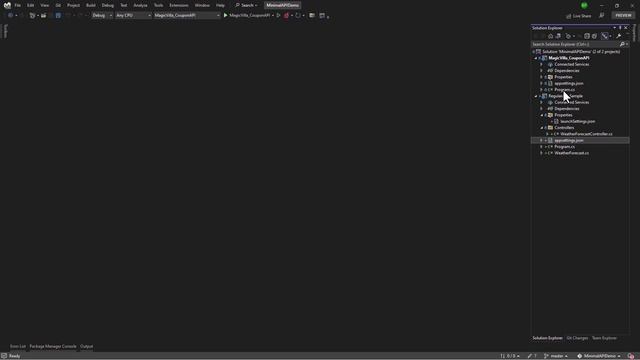Select launchSettings.json in Solution Explorer
The height and width of the screenshot is (360, 640).
coord(578,121)
